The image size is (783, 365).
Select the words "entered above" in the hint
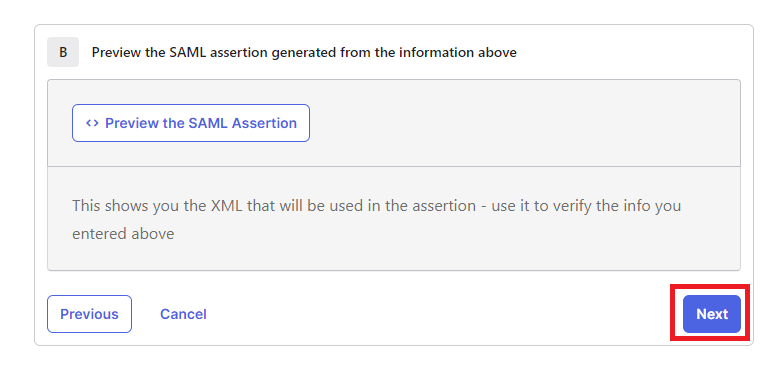[123, 234]
